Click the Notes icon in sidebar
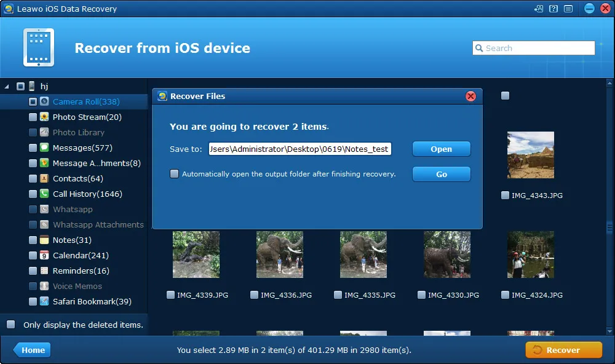The height and width of the screenshot is (364, 615). 44,240
